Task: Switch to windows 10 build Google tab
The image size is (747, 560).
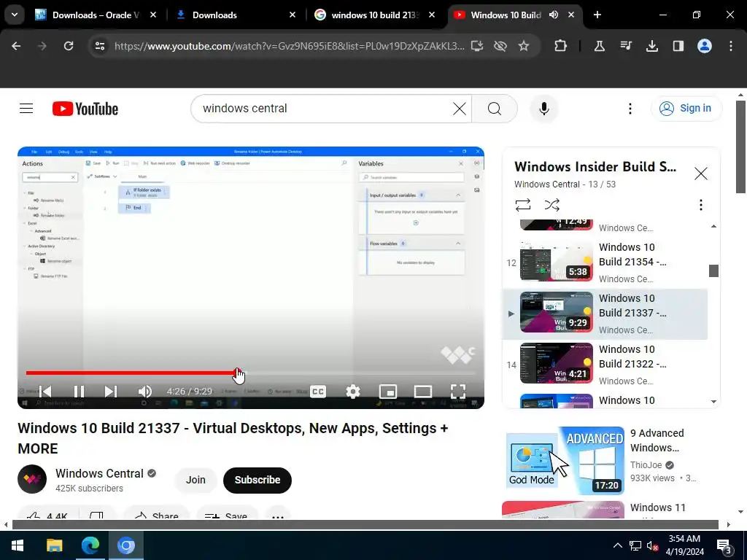Action: 374,15
